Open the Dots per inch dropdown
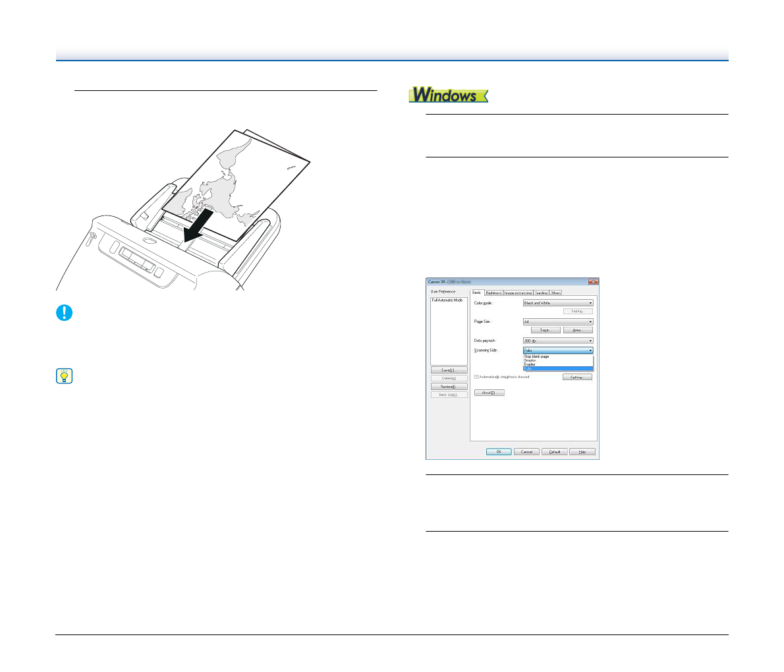784x672 pixels. pos(558,341)
